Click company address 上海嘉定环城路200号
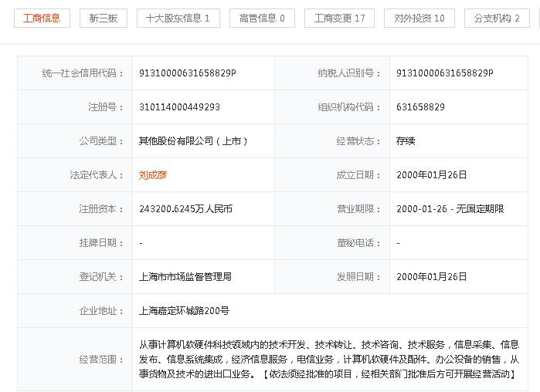Screen dimensions: 540x392 click(184, 311)
